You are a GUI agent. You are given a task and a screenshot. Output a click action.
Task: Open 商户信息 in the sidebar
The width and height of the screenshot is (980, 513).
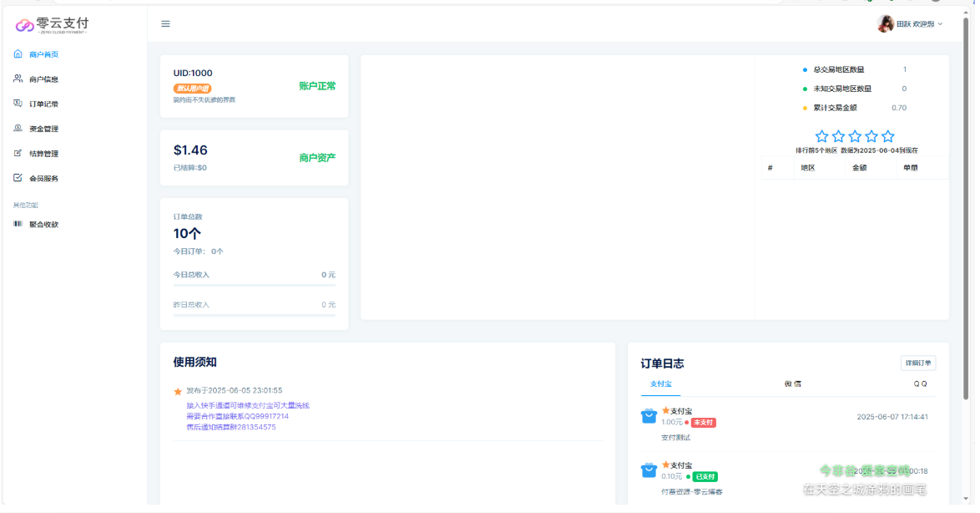[43, 79]
